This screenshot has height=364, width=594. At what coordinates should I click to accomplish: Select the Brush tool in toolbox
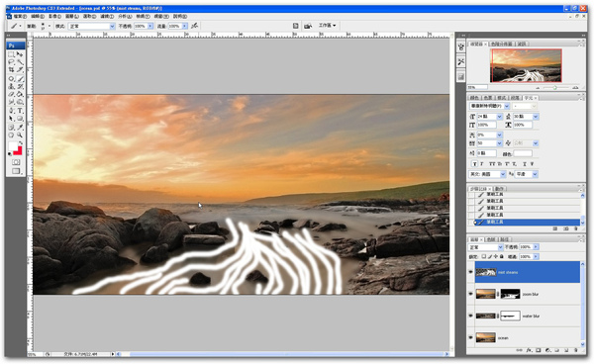pos(20,79)
